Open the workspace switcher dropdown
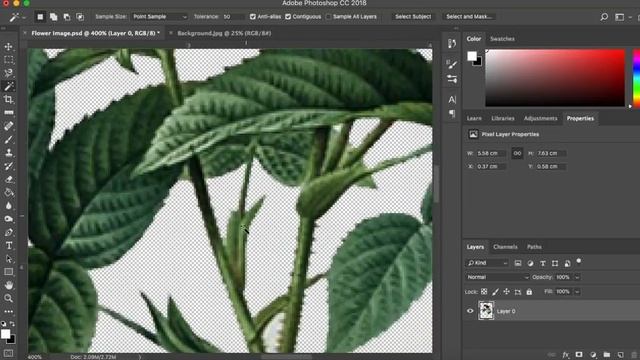This screenshot has height=360, width=640. pos(622,17)
